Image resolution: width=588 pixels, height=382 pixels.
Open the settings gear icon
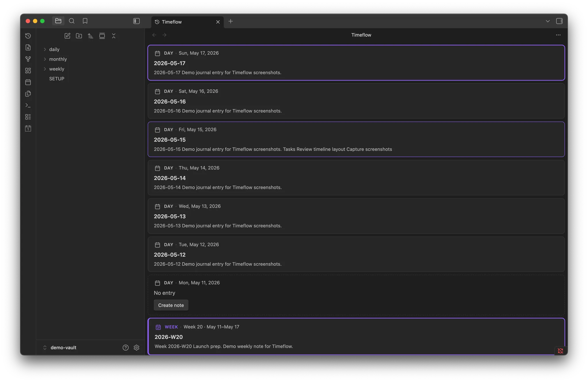point(136,348)
